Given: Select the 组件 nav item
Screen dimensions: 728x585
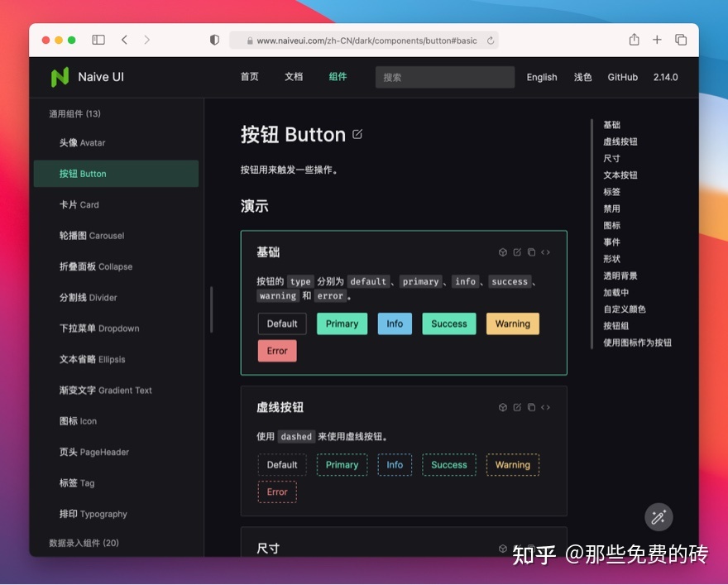Looking at the screenshot, I should [x=338, y=77].
